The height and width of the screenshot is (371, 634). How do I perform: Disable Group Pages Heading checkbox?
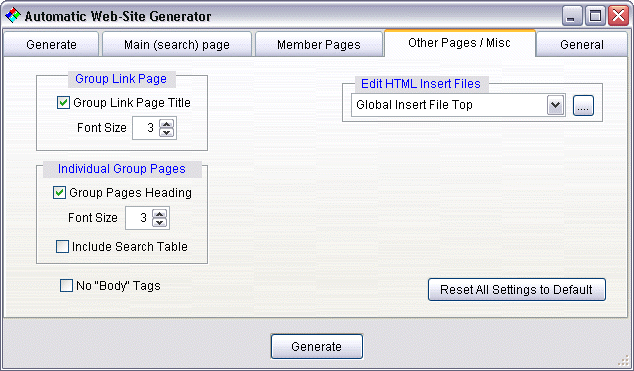point(59,192)
